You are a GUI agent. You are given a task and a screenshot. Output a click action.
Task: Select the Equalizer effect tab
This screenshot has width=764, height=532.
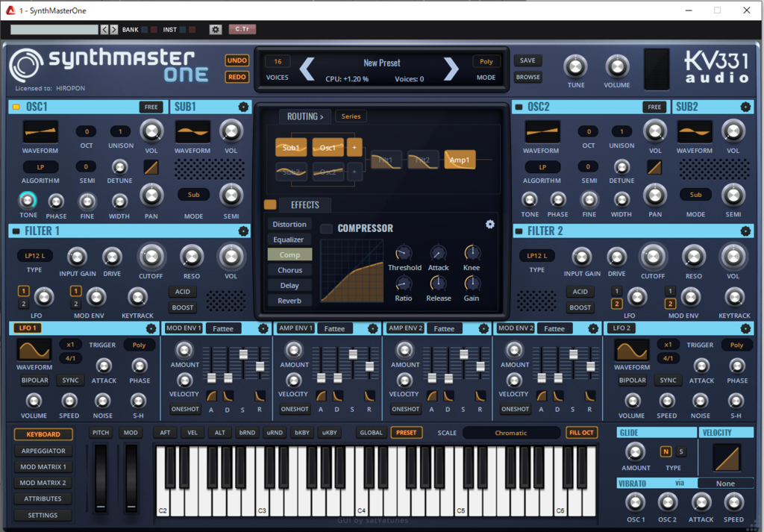point(289,240)
